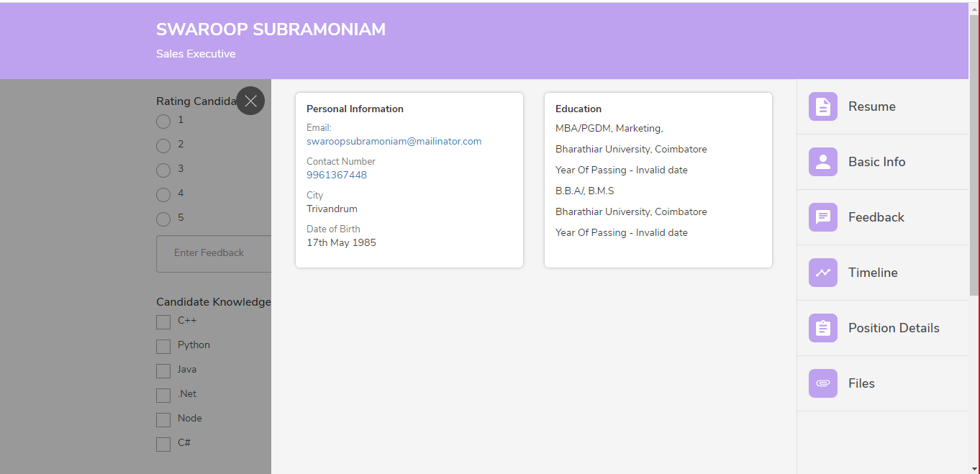The image size is (980, 474).
Task: Check Java under Candidate Knowledge
Action: (163, 370)
